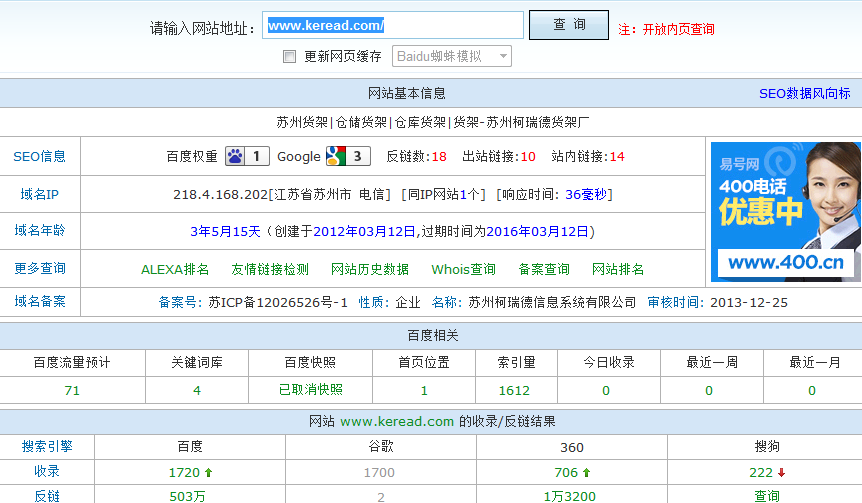Click the 查询 search button
Image resolution: width=862 pixels, height=503 pixels.
[x=568, y=25]
